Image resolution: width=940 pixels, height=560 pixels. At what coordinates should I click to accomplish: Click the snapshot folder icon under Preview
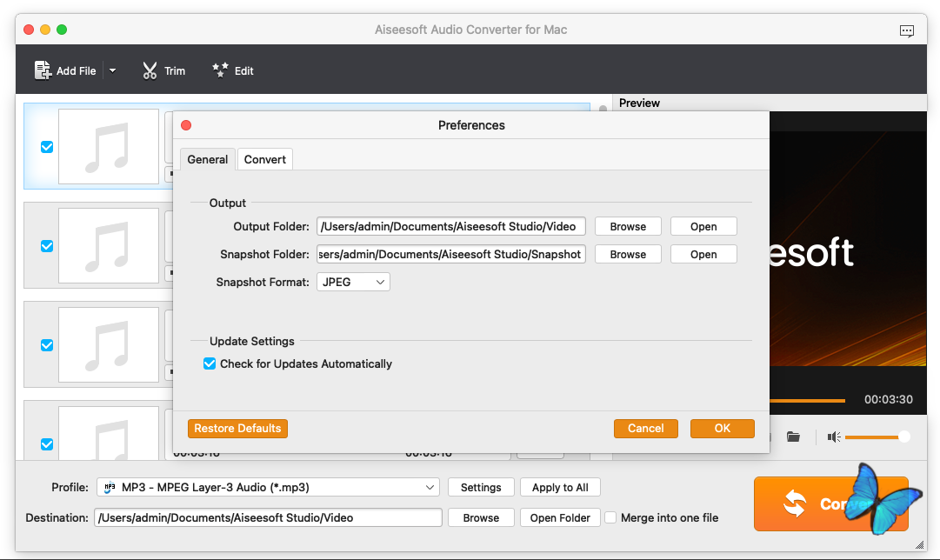(793, 437)
